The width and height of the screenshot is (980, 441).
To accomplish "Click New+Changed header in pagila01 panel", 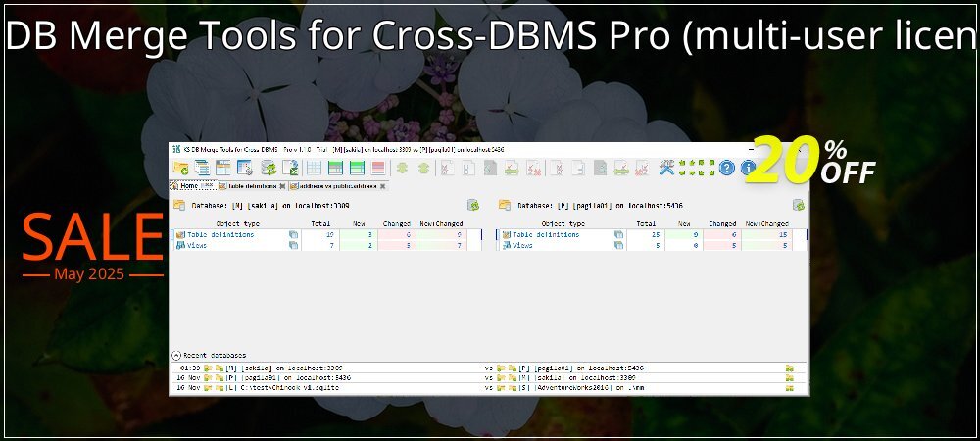I will [767, 223].
